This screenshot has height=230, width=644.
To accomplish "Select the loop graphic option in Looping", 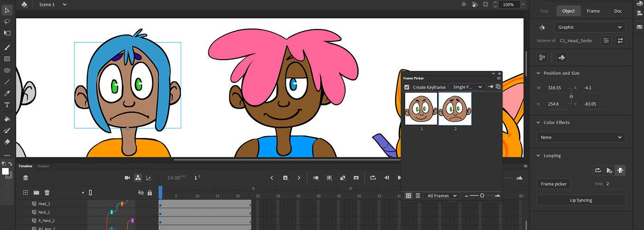I will pyautogui.click(x=598, y=170).
